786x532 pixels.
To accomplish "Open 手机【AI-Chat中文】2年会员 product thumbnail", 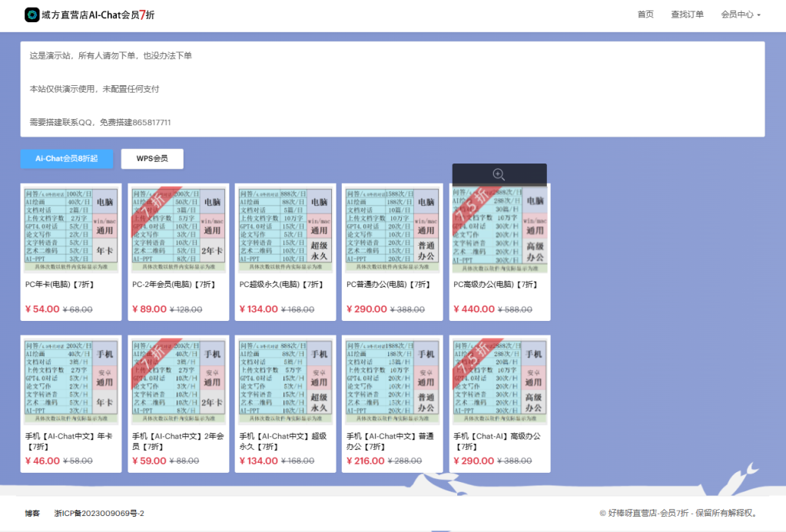I will pyautogui.click(x=178, y=382).
